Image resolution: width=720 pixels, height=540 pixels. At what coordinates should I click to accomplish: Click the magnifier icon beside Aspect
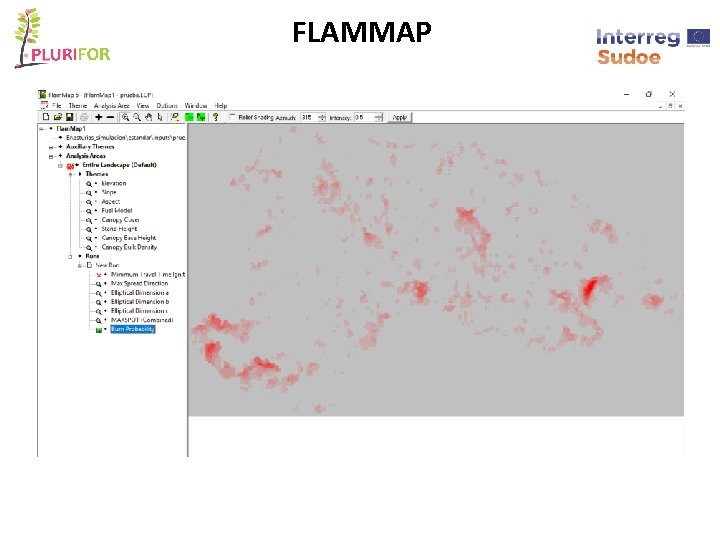(x=89, y=202)
